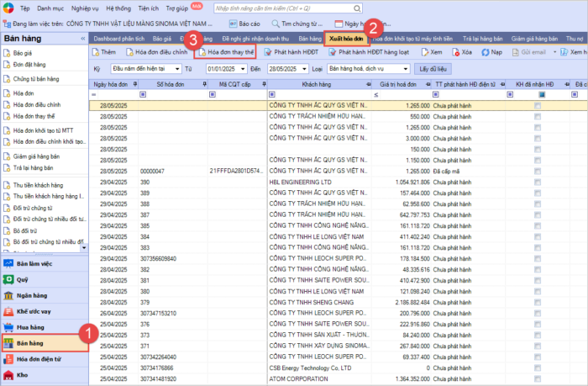Click the Xóa delete toolbar icon
The width and height of the screenshot is (588, 386).
465,52
